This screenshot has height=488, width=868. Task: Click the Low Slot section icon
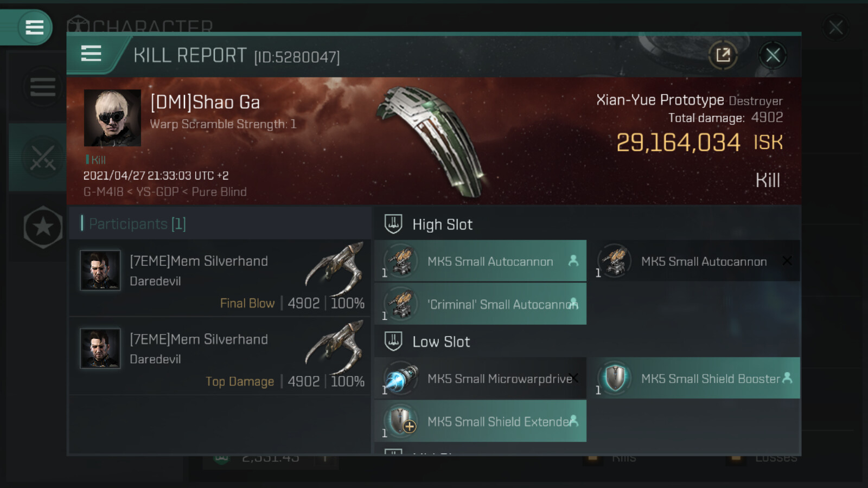pyautogui.click(x=393, y=341)
